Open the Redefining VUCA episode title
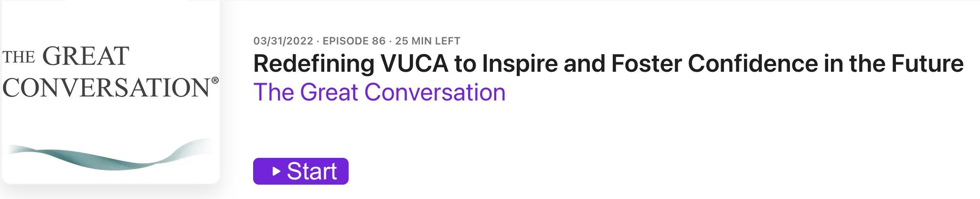This screenshot has height=199, width=980. click(608, 64)
